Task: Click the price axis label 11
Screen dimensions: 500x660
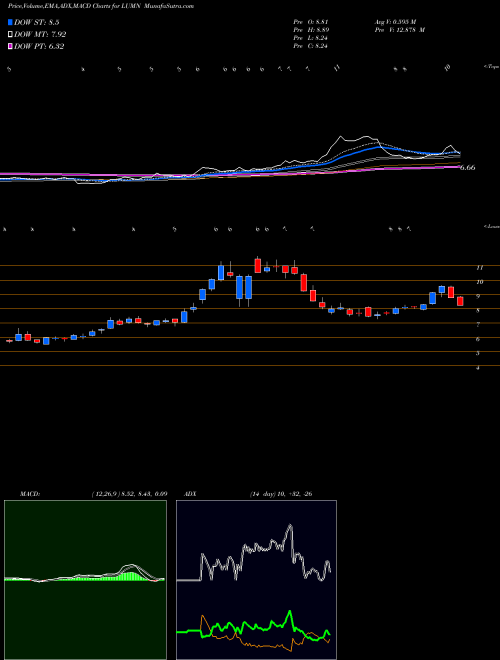Action: [x=479, y=268]
